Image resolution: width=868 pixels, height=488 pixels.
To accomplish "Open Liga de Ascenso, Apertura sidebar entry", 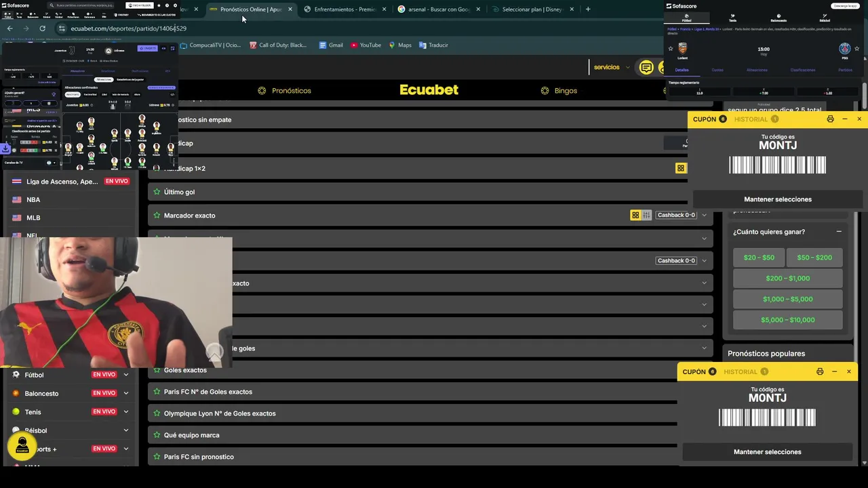I will point(62,182).
